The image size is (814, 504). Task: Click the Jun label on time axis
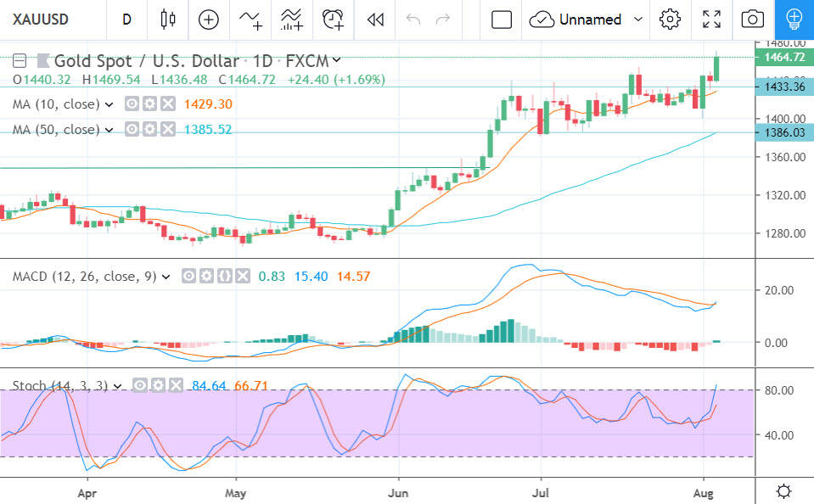398,493
